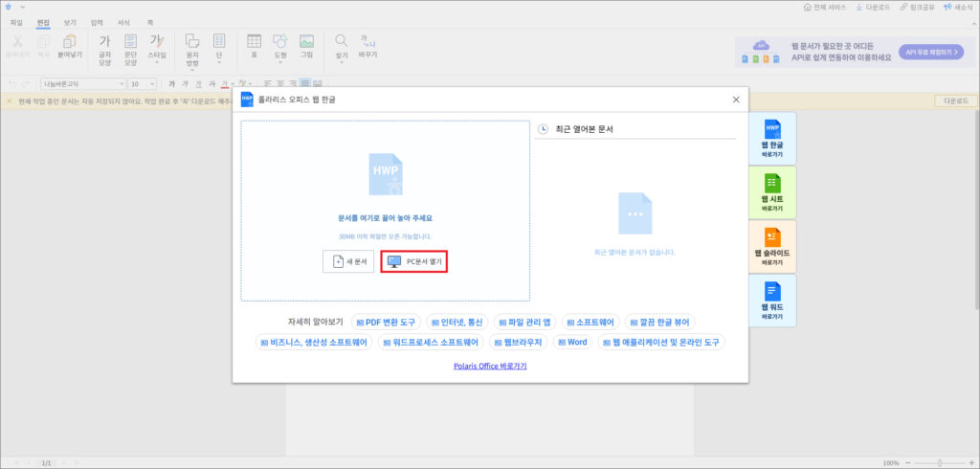The image size is (980, 469).
Task: Toggle underline 가 formatting
Action: pyautogui.click(x=198, y=84)
